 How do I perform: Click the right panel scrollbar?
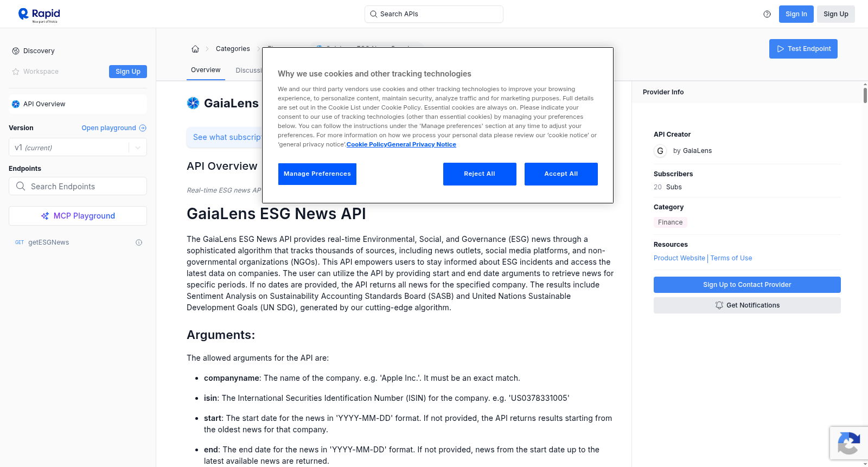coord(865,94)
